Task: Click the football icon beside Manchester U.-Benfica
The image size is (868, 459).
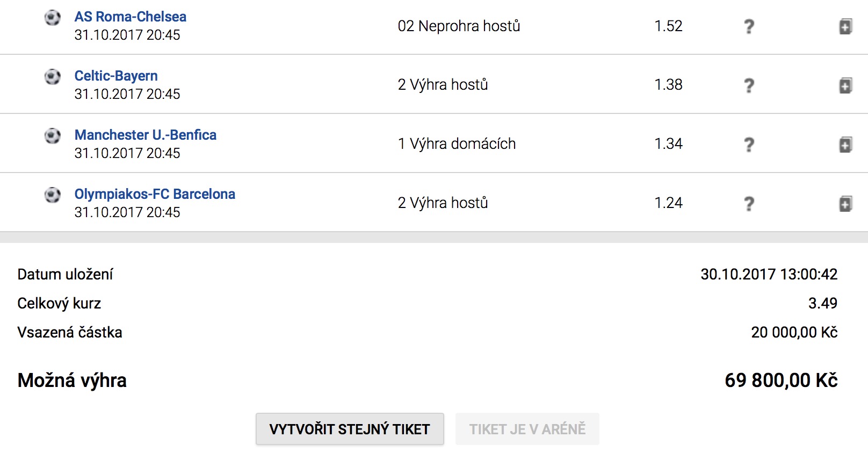Action: 52,136
